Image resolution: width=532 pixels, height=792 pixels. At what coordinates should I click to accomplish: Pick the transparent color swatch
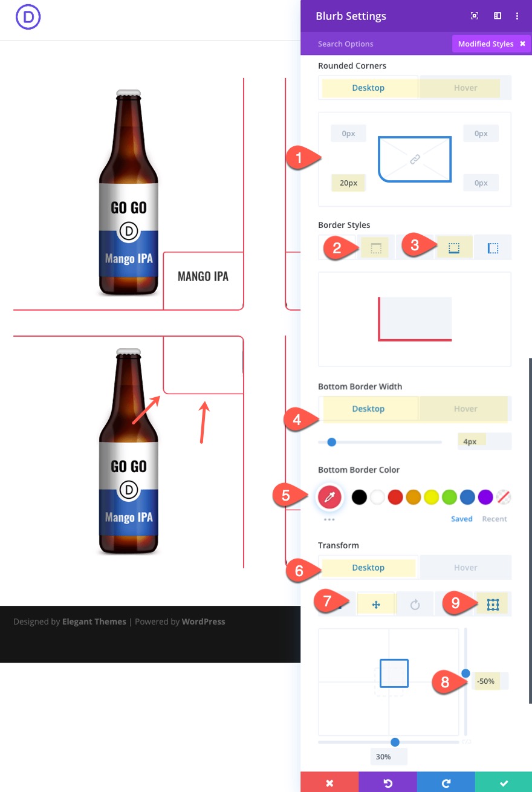(x=504, y=498)
